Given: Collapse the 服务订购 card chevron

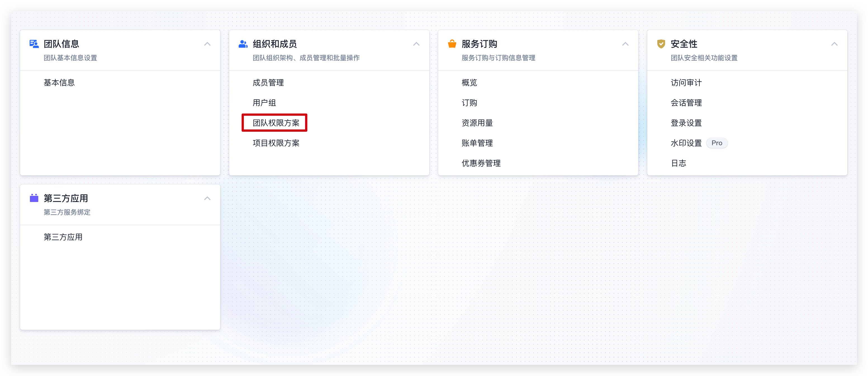Looking at the screenshot, I should coord(625,44).
